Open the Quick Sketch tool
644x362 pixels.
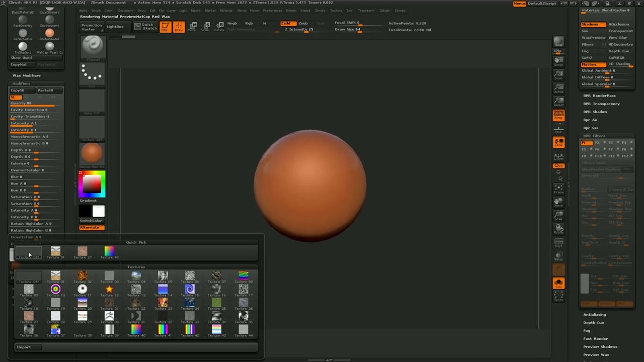tap(145, 27)
